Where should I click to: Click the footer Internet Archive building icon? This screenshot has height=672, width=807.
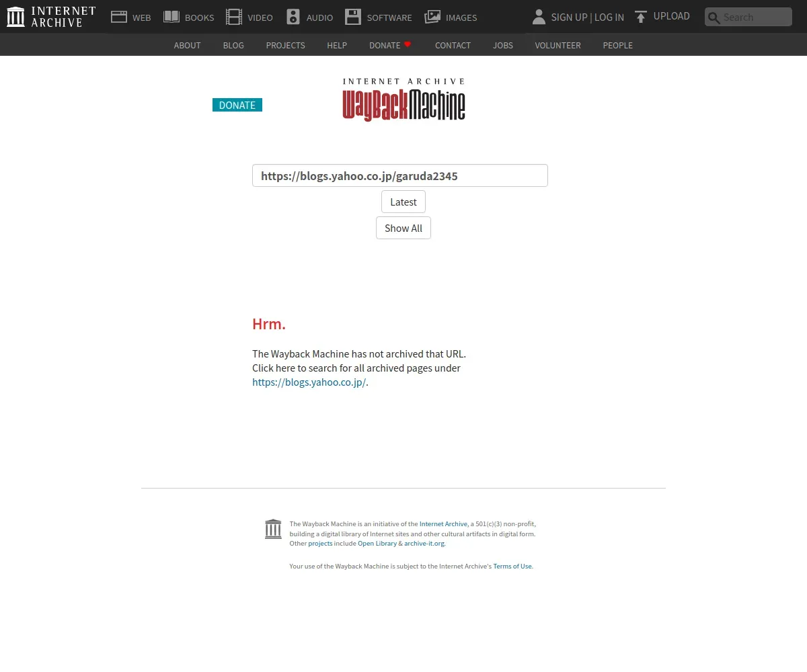coord(273,529)
